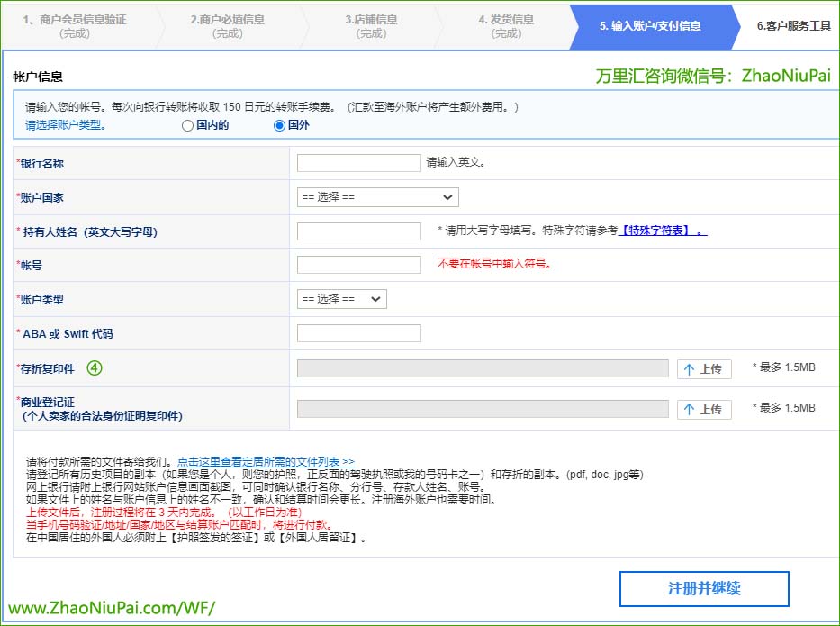The height and width of the screenshot is (626, 840).
Task: Click the green circled number 4 icon
Action: [94, 367]
